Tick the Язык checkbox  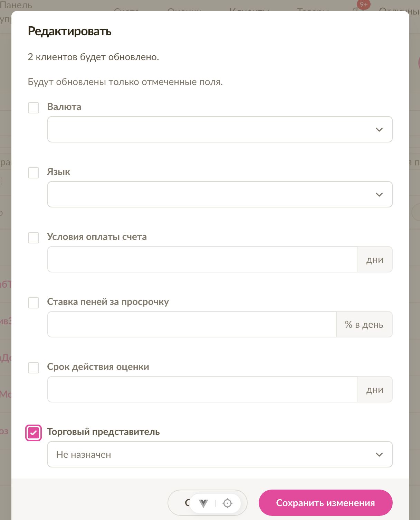click(x=34, y=173)
